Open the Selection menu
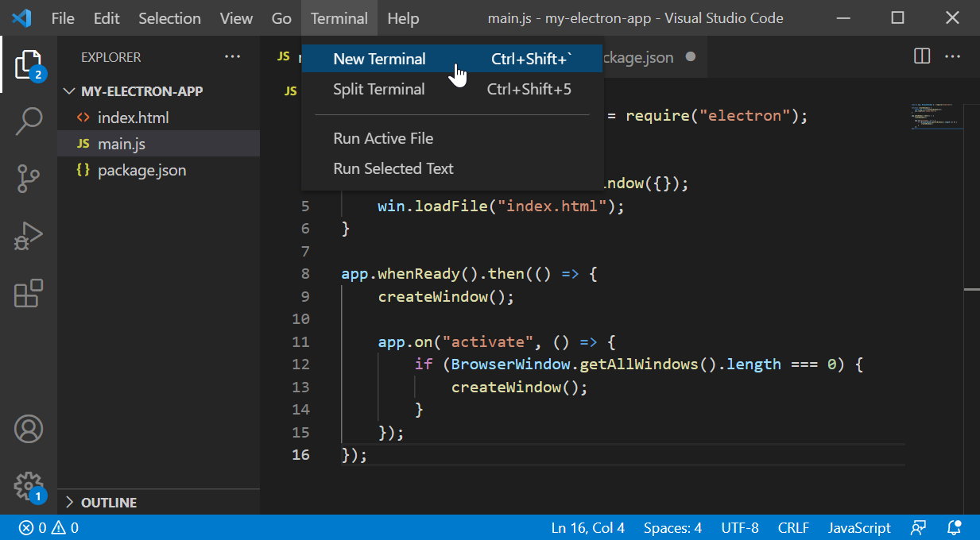 pyautogui.click(x=170, y=18)
